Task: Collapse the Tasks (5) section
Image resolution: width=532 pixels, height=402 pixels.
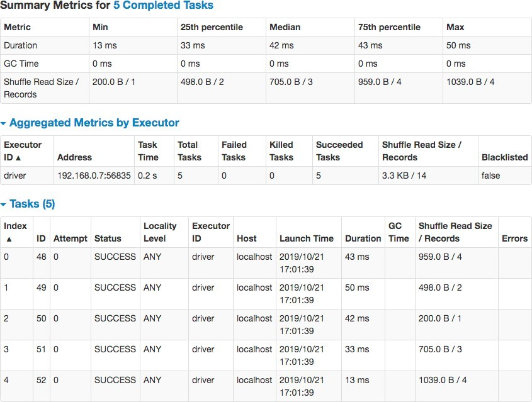Action: (31, 204)
